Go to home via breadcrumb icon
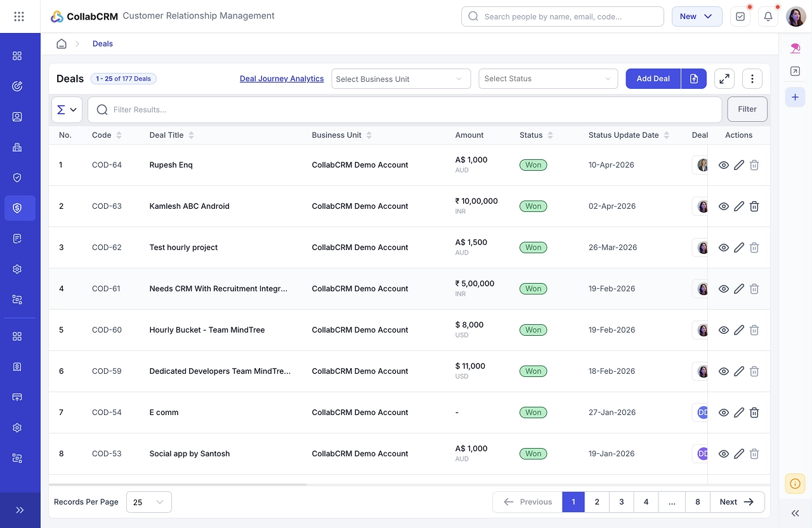Screen dimensions: 812x528 pyautogui.click(x=62, y=44)
